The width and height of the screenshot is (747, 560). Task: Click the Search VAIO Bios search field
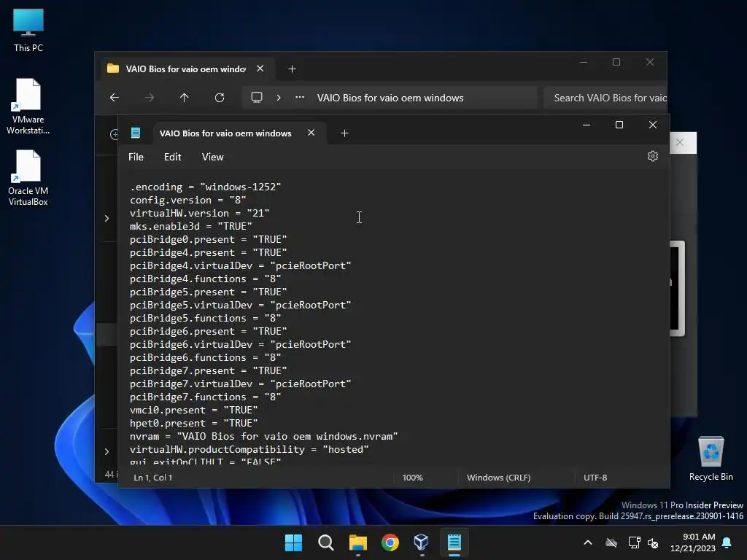[605, 98]
